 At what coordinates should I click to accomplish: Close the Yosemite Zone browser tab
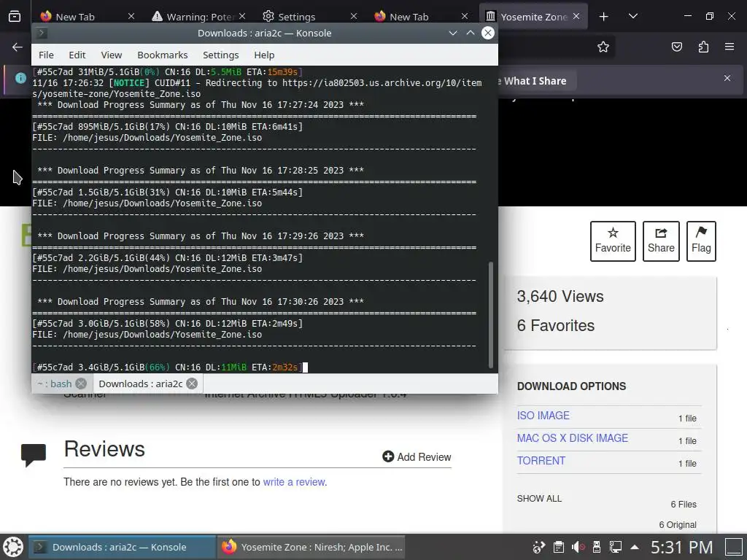[x=576, y=16]
